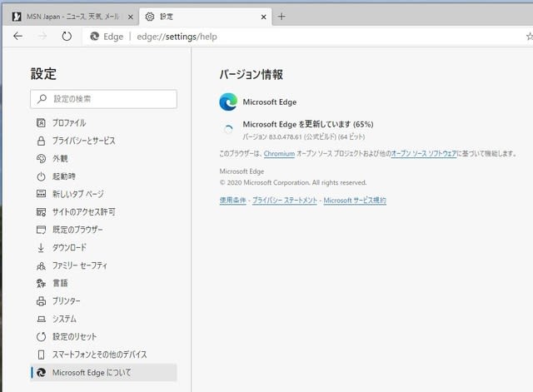The image size is (533, 392).
Task: Click the reset icon for 設定のリセット
Action: coord(41,336)
